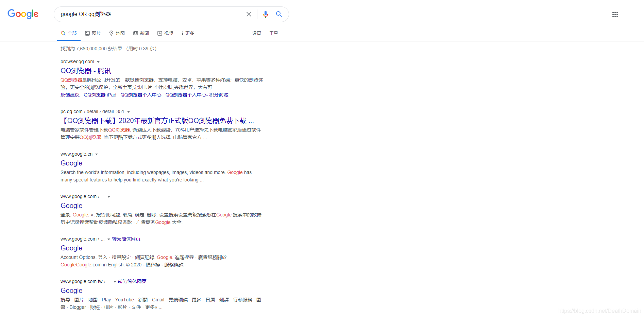The image size is (644, 317).
Task: Open QQ浏览器个人中心- 积分商城 sitelink
Action: pyautogui.click(x=197, y=95)
